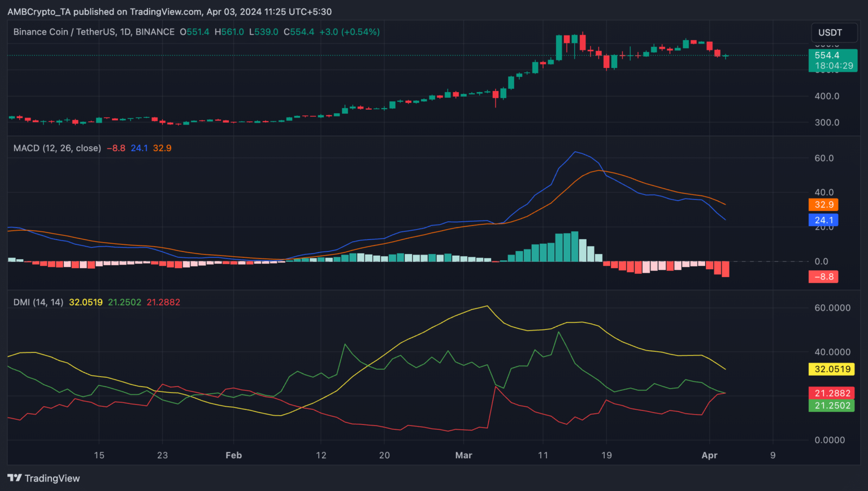
Task: Click the MACD (12, 26, close) indicator legend
Action: coord(57,148)
